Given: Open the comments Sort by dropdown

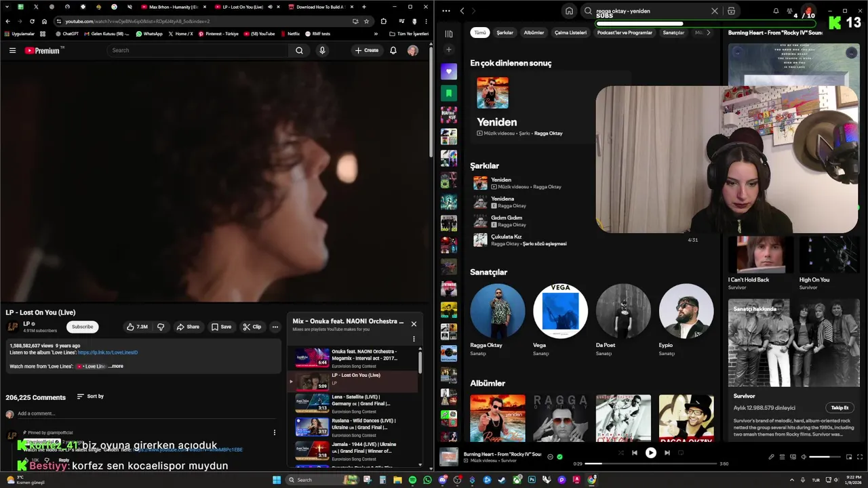Looking at the screenshot, I should coord(90,396).
